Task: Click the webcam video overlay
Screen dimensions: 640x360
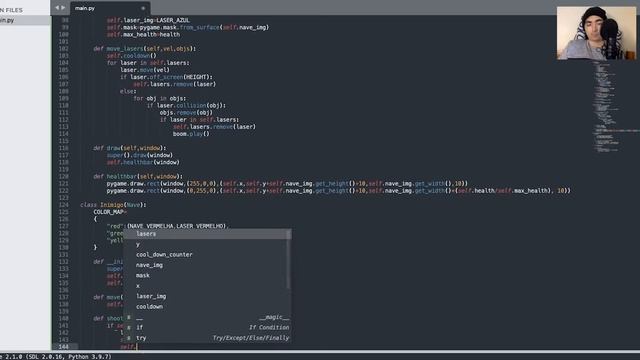Action: [596, 33]
